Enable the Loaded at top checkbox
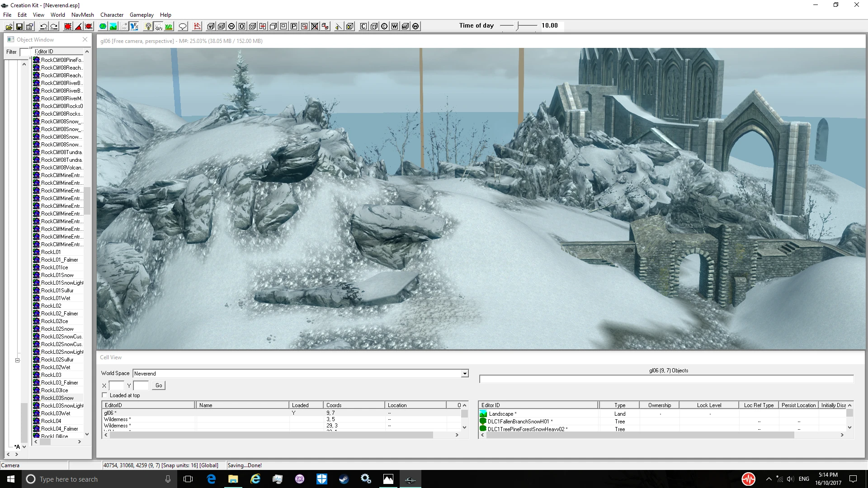This screenshot has height=488, width=868. coord(105,395)
